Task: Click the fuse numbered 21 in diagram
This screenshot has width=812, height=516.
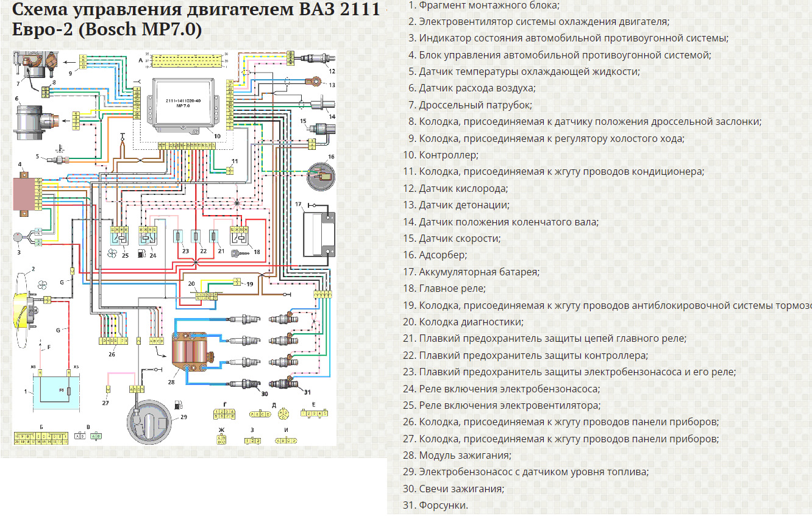Action: (215, 236)
